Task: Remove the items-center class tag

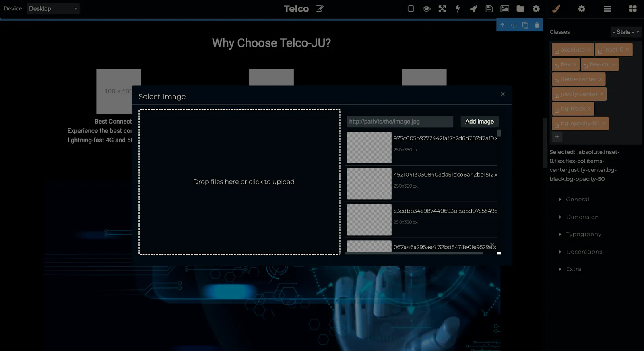Action: [600, 79]
